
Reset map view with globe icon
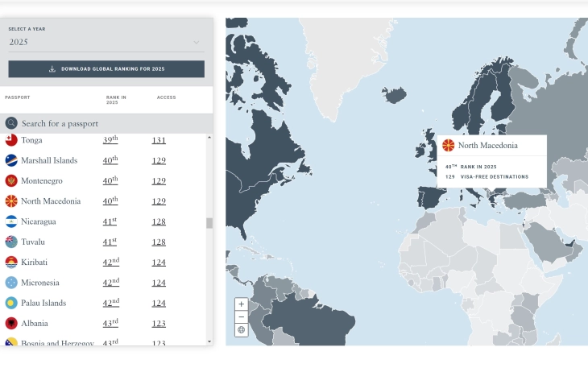coord(241,330)
